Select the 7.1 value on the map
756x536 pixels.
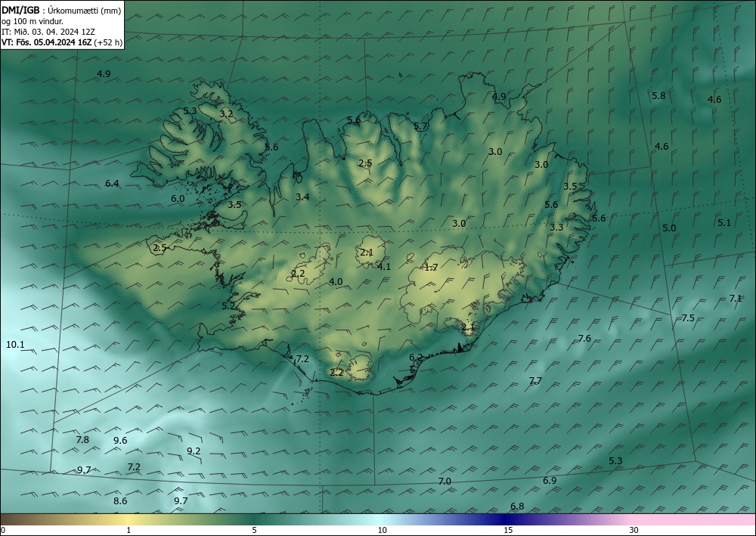point(736,299)
